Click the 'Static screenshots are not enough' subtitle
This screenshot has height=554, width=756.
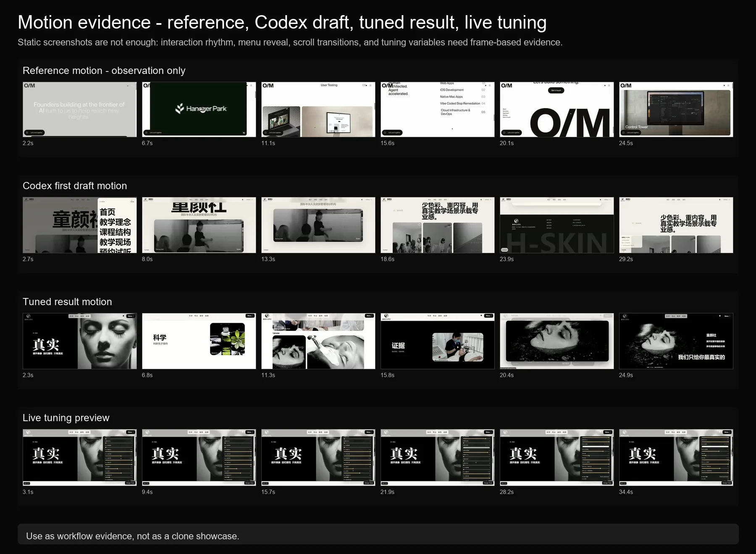click(x=290, y=42)
